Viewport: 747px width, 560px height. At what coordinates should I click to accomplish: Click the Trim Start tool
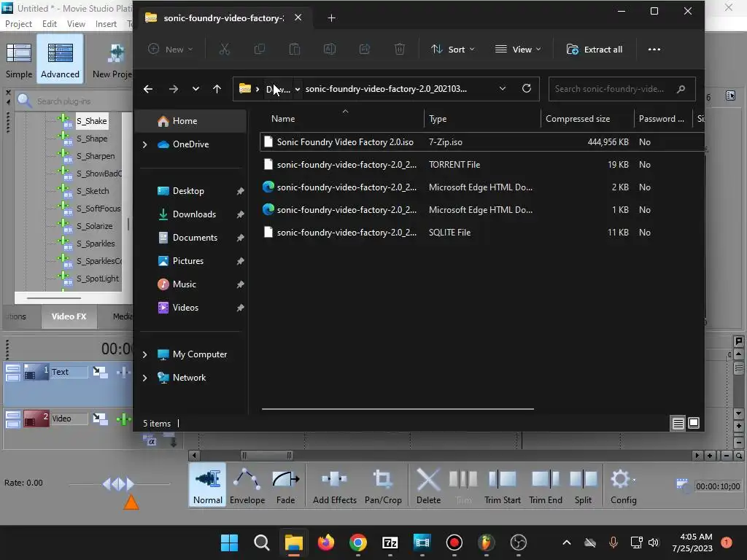[502, 485]
